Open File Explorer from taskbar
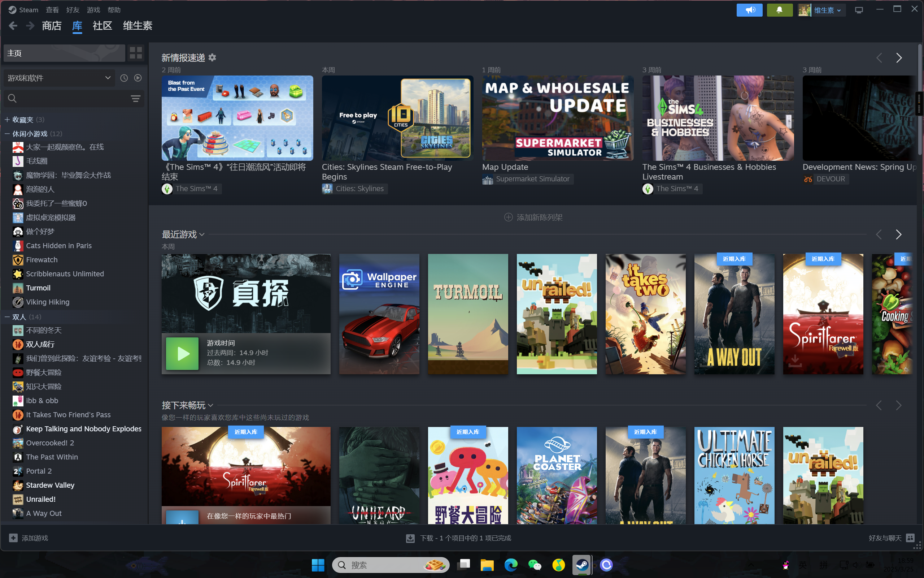Screen dimensions: 924x578 (487, 565)
